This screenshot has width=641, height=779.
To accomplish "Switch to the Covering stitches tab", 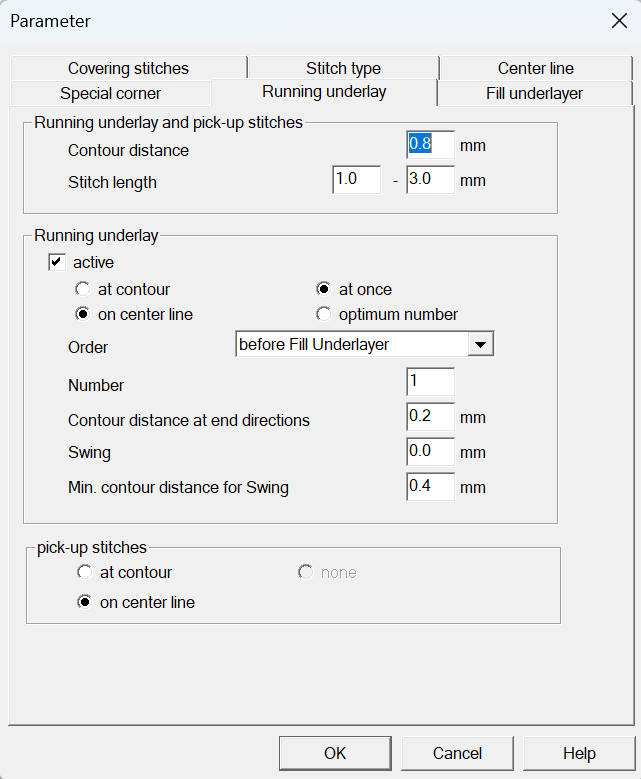I will [x=128, y=68].
